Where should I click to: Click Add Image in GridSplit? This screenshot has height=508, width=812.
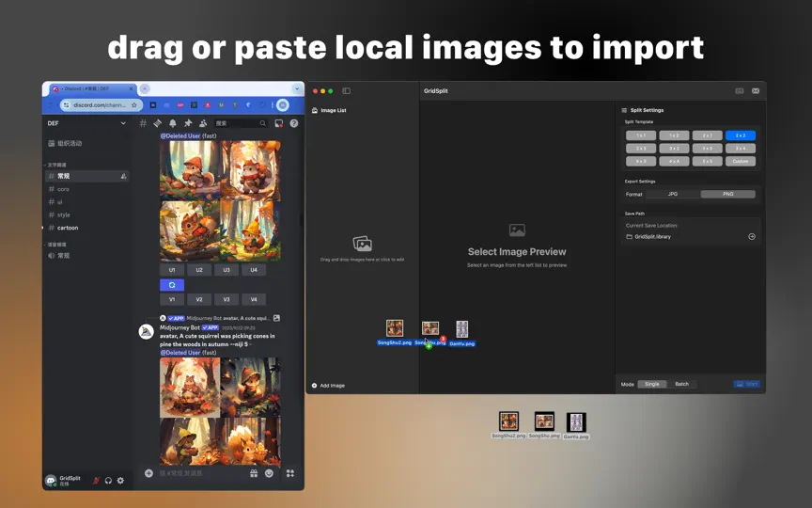pos(328,386)
